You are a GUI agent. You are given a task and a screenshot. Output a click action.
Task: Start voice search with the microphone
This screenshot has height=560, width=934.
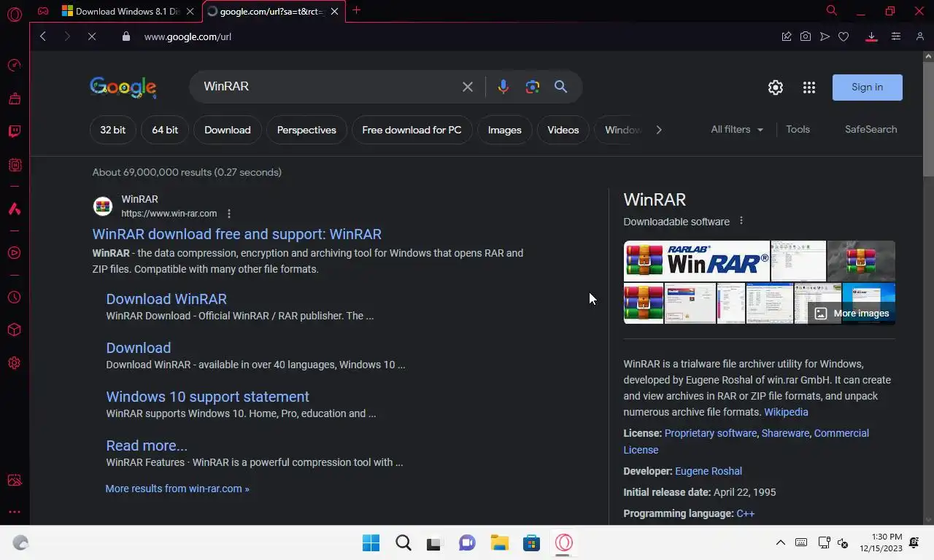tap(503, 87)
